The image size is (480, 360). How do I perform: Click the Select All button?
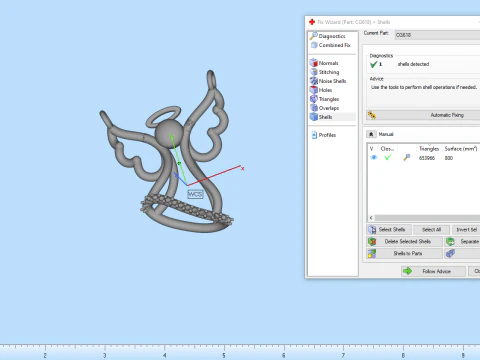(x=431, y=230)
